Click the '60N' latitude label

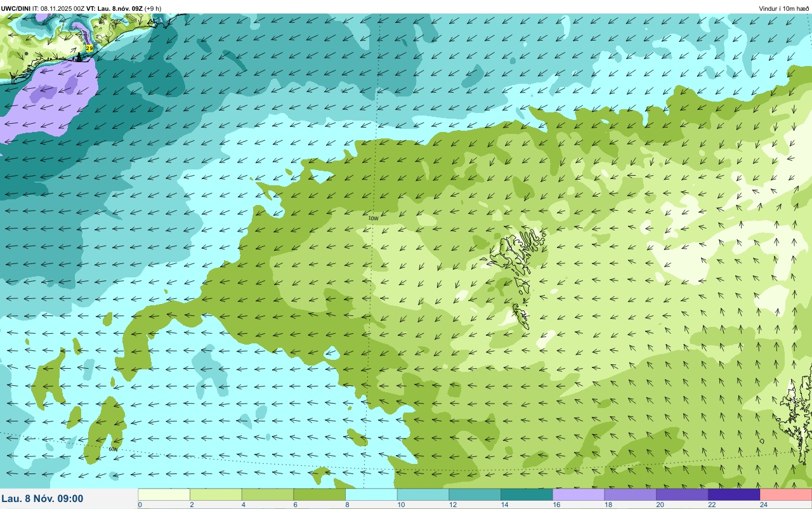[x=114, y=449]
